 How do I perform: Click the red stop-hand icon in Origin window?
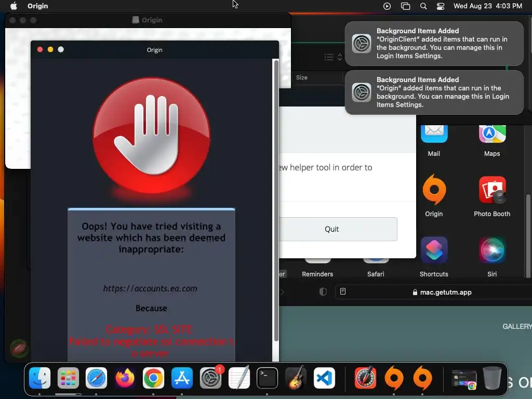point(151,136)
